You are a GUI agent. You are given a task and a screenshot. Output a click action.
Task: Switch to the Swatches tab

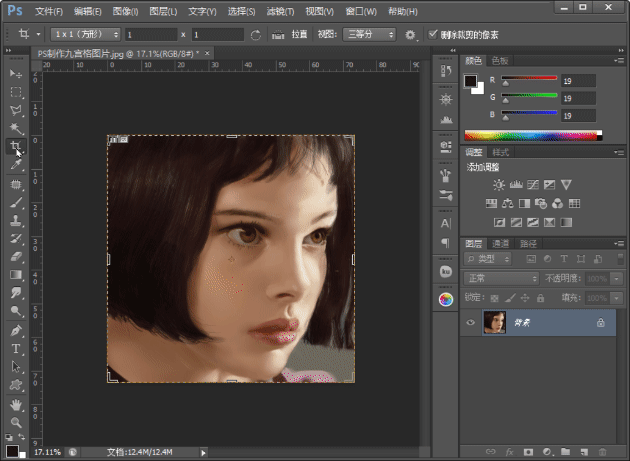click(x=500, y=61)
